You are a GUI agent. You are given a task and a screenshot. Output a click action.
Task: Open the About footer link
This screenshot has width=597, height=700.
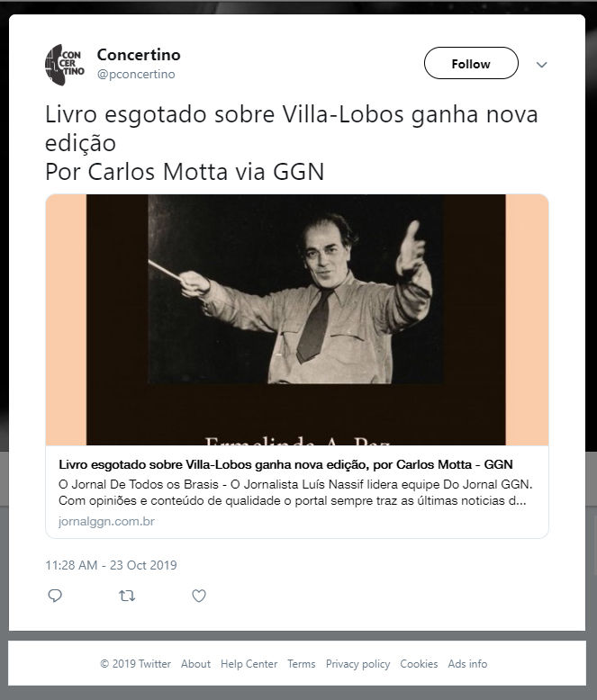[195, 664]
